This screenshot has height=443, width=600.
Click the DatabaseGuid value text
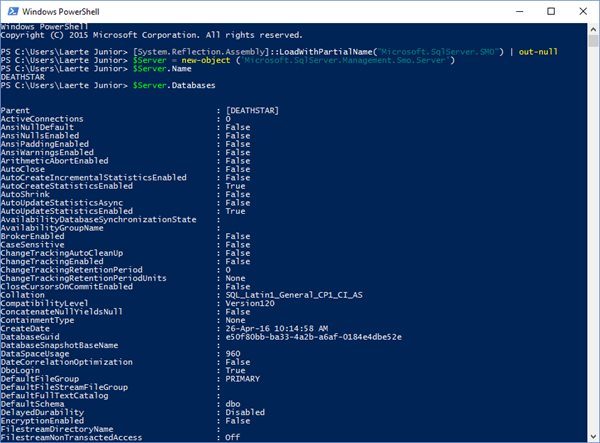click(x=313, y=336)
